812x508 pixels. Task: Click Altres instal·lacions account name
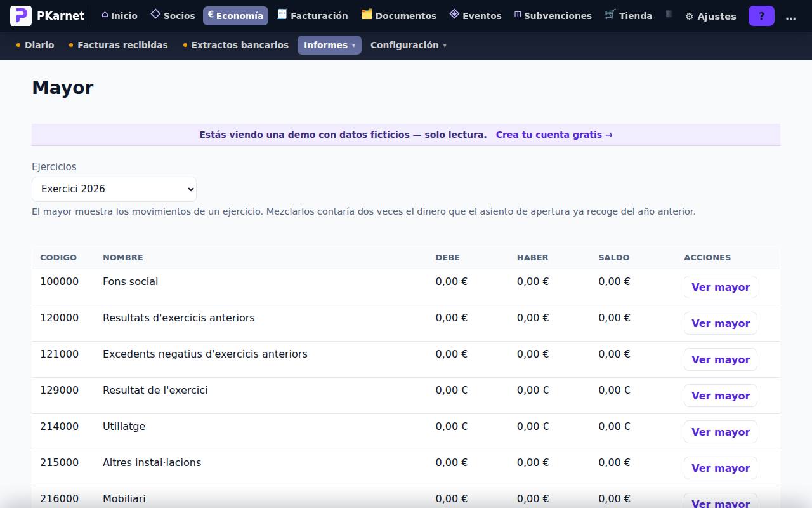(152, 462)
